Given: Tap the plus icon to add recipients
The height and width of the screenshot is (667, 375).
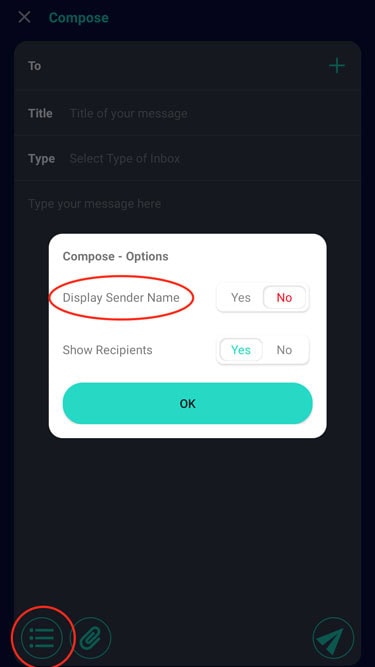Looking at the screenshot, I should click(x=337, y=66).
